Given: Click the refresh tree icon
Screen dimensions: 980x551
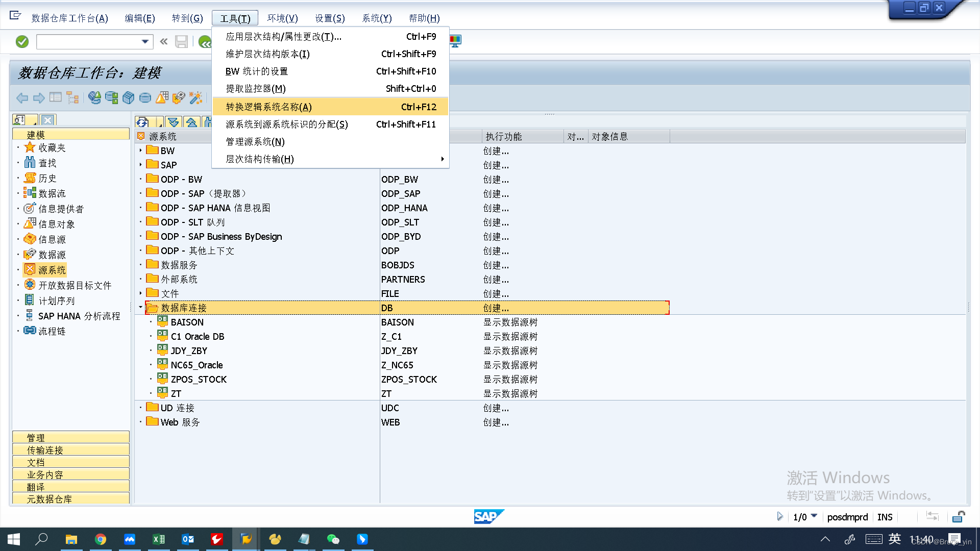Looking at the screenshot, I should click(x=143, y=122).
